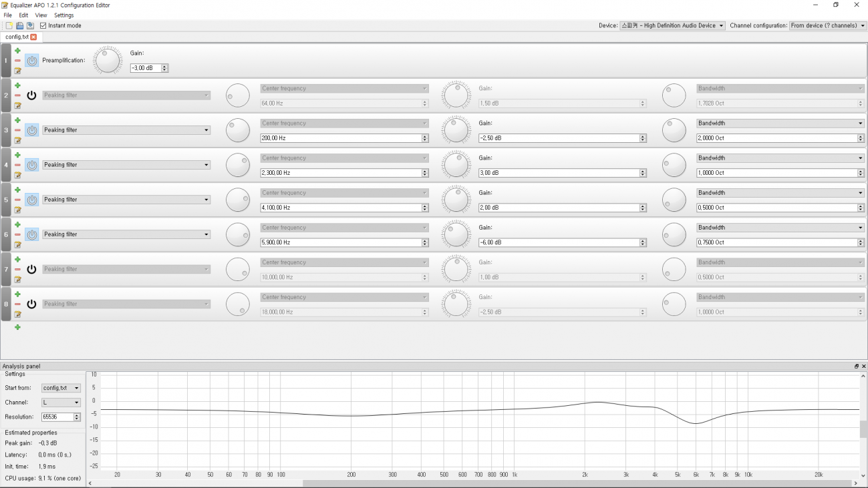
Task: Open the File menu
Action: (x=8, y=15)
